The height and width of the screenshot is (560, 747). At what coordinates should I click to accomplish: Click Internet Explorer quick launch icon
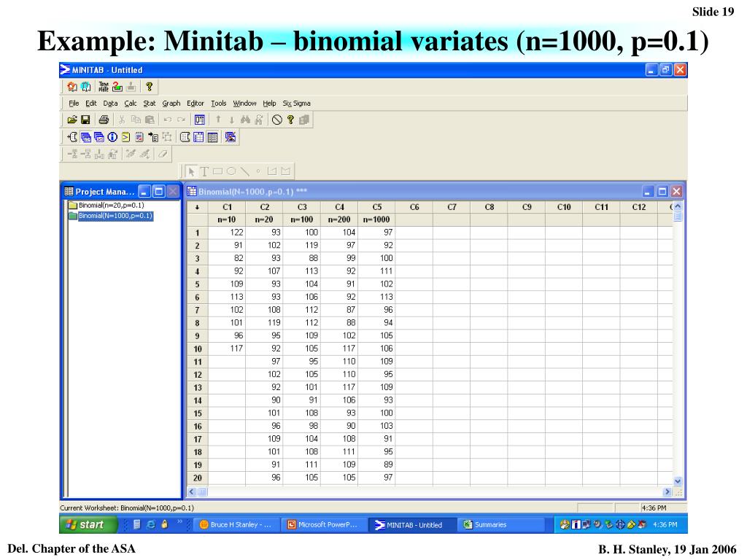[150, 524]
